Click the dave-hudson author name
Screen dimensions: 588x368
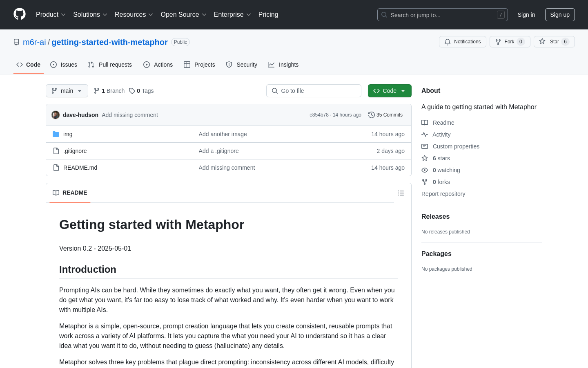click(x=80, y=115)
